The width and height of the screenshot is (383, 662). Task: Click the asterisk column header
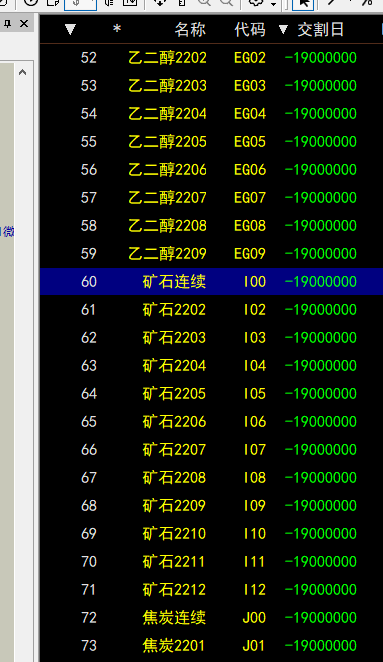click(x=117, y=29)
